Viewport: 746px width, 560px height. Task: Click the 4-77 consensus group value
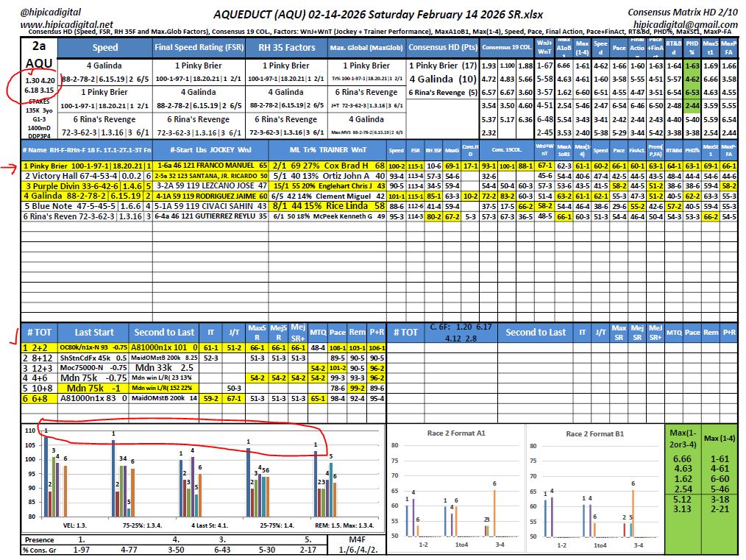129,550
